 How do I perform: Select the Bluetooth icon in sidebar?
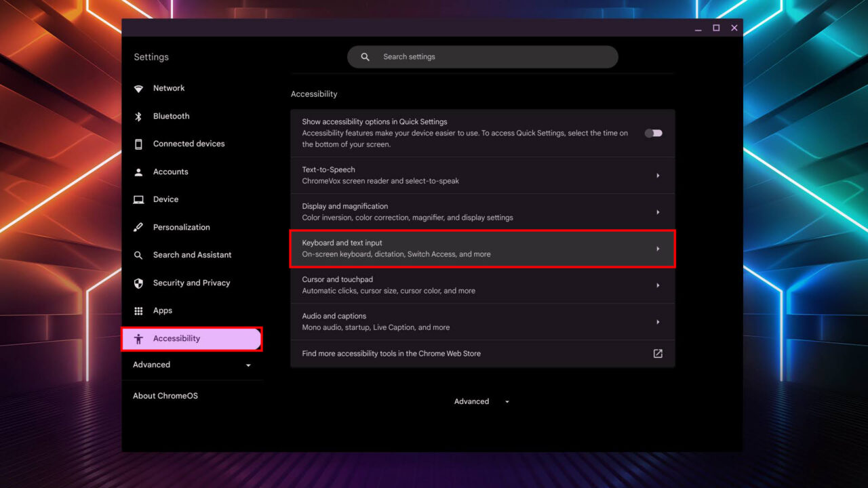[x=138, y=116]
